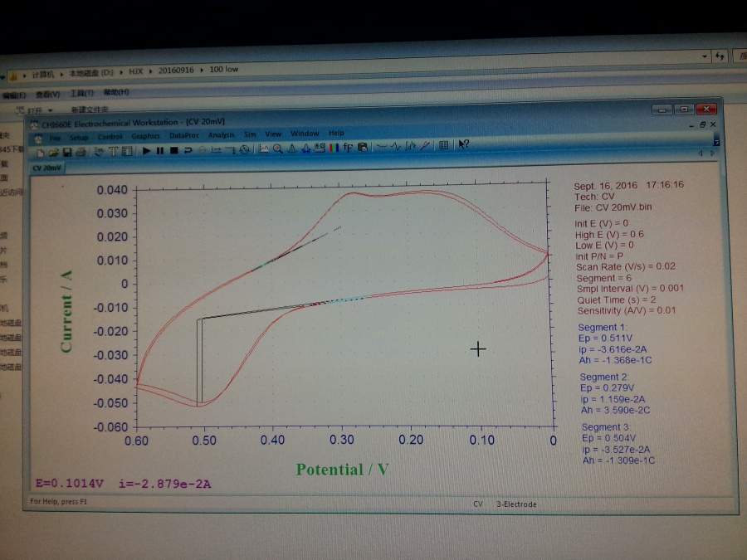Activate the zoom magnifier tool
Image resolution: width=747 pixels, height=560 pixels.
pyautogui.click(x=278, y=149)
